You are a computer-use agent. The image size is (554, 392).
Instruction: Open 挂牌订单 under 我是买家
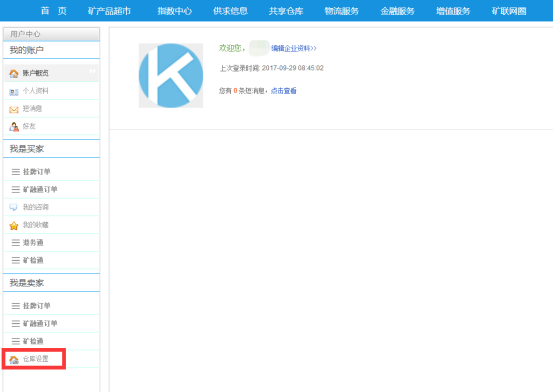click(37, 172)
